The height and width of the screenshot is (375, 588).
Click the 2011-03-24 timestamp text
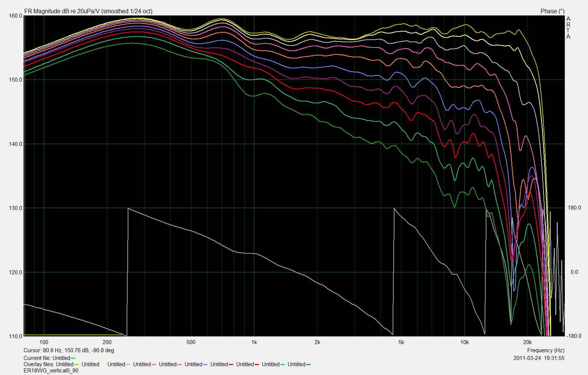[x=539, y=358]
